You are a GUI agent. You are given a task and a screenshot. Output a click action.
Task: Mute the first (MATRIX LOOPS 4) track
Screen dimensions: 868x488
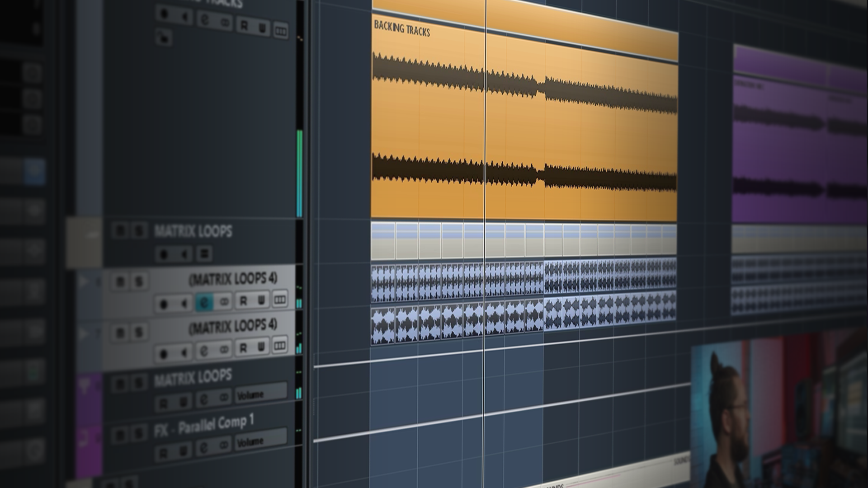(120, 282)
